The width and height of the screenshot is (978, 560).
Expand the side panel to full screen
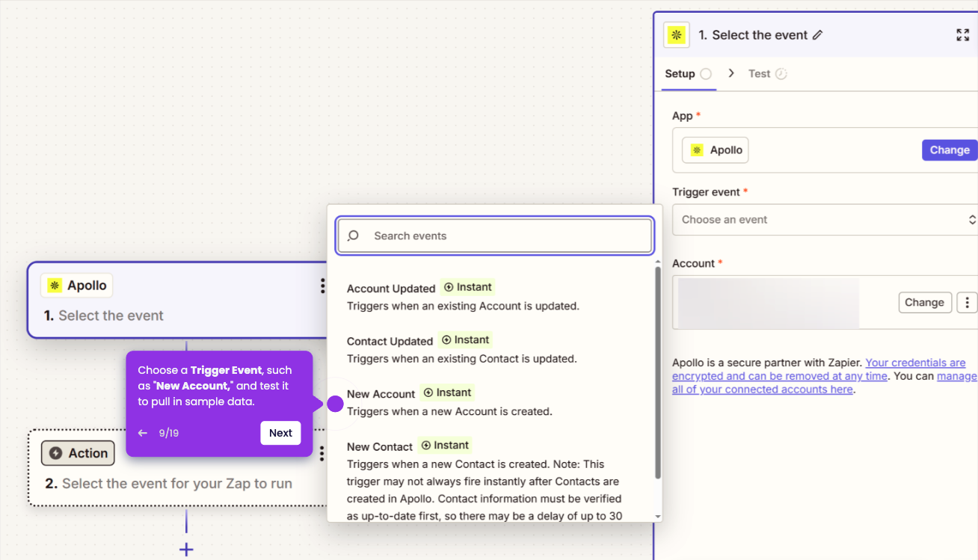pyautogui.click(x=963, y=35)
